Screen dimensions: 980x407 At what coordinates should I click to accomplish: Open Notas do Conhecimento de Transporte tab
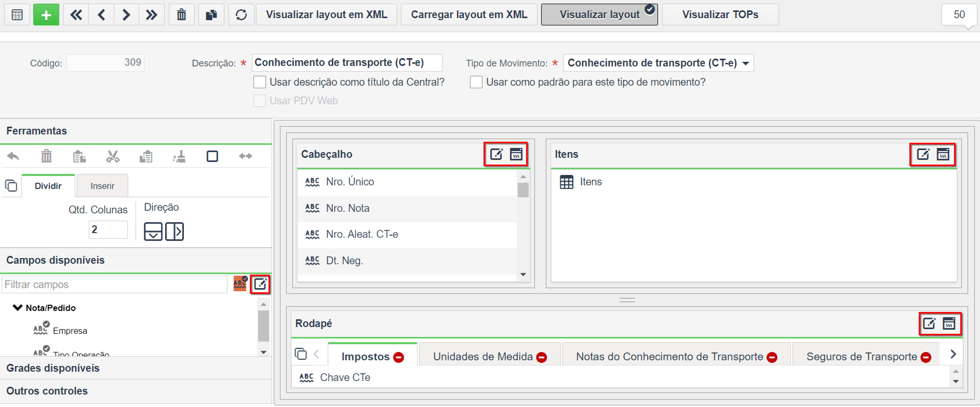670,356
